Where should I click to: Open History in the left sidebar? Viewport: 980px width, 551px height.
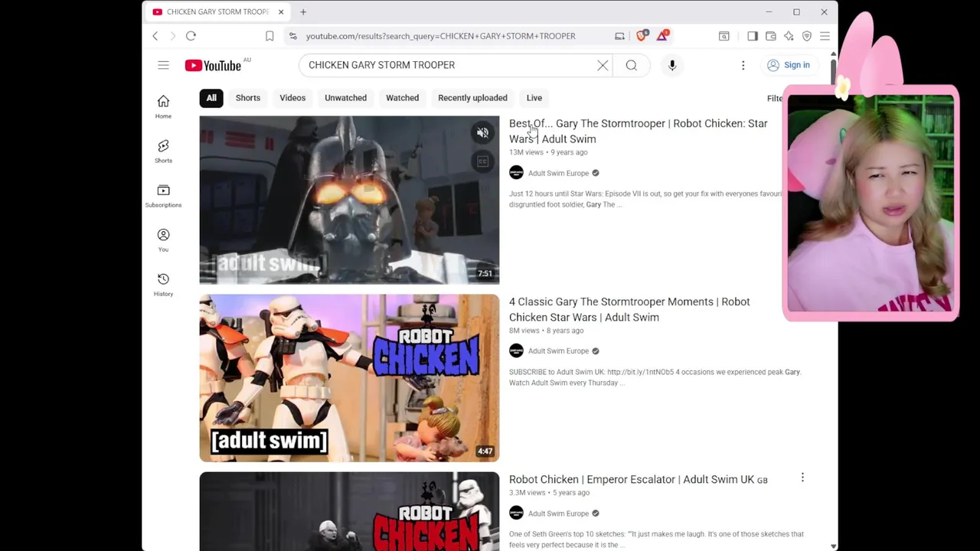click(x=163, y=285)
